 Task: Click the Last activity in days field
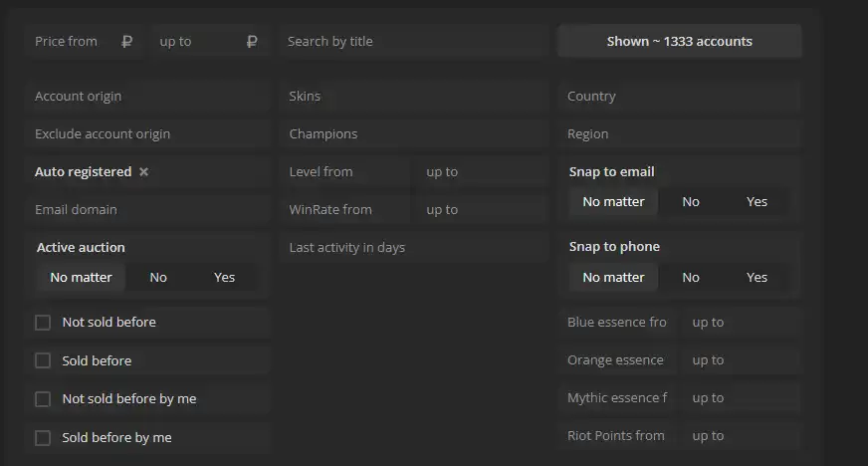pyautogui.click(x=413, y=248)
